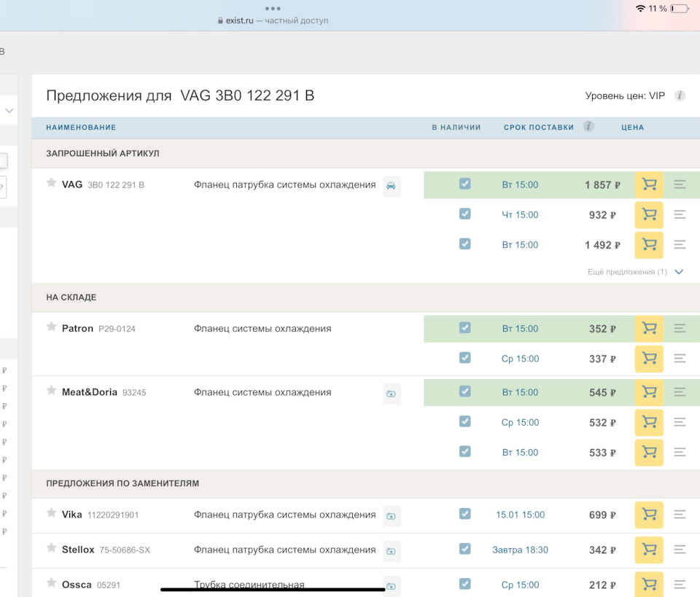Toggle in-stock checkbox for Stellox 342 ₽
The width and height of the screenshot is (700, 597).
tap(464, 548)
